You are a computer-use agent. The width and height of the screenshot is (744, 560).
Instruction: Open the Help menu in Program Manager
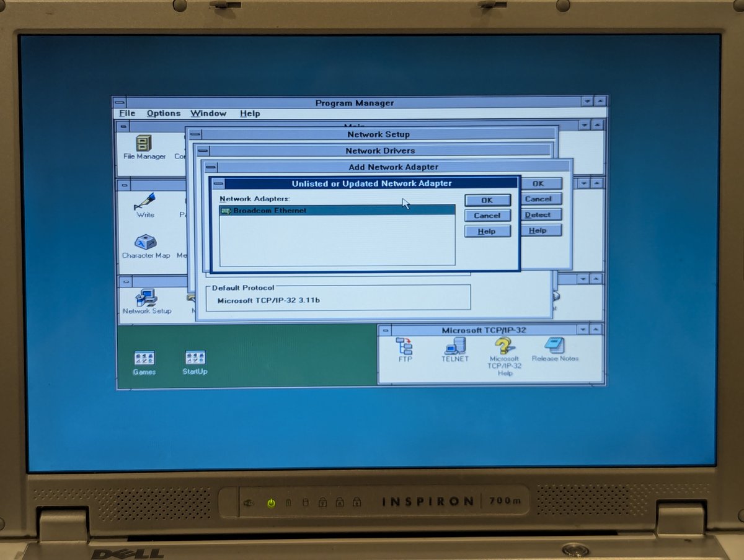[250, 113]
